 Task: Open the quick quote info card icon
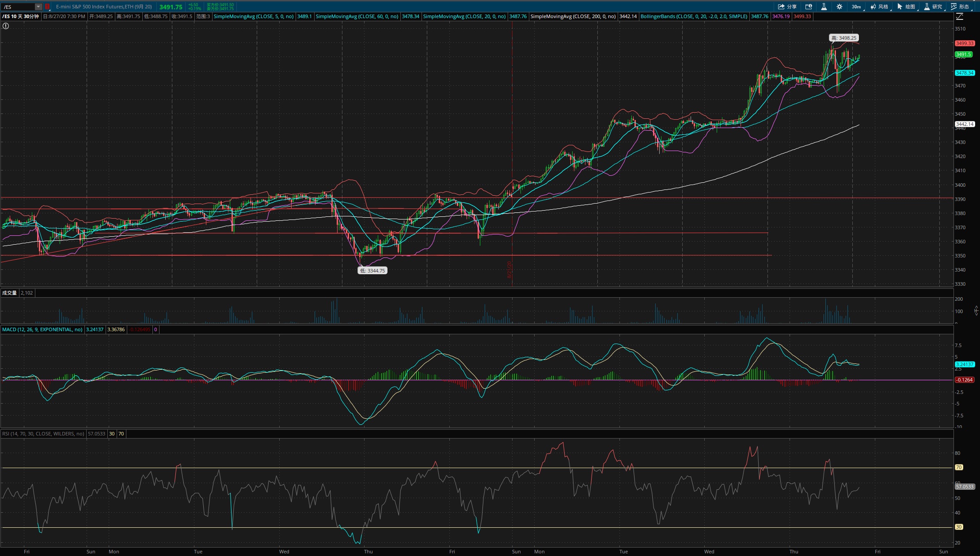[x=809, y=7]
